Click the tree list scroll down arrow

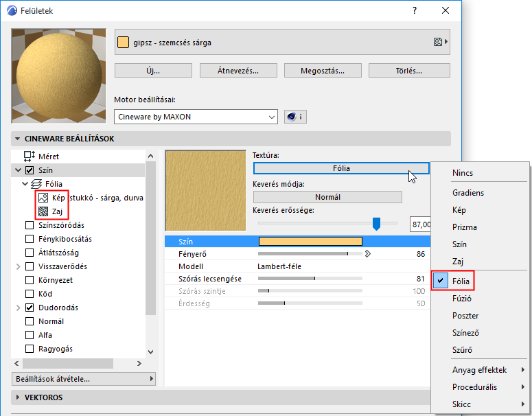tap(151, 352)
